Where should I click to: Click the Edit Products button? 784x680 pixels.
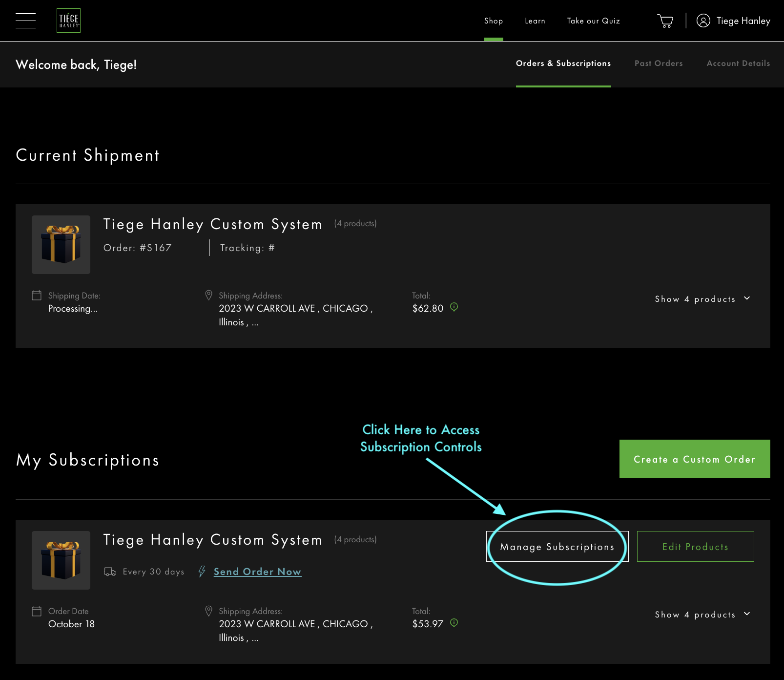[x=696, y=547]
